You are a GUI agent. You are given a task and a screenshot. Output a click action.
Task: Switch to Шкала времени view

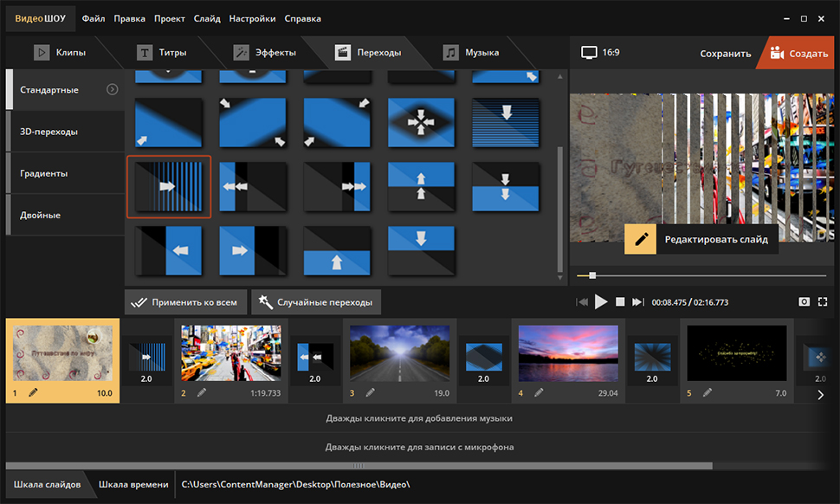[132, 485]
